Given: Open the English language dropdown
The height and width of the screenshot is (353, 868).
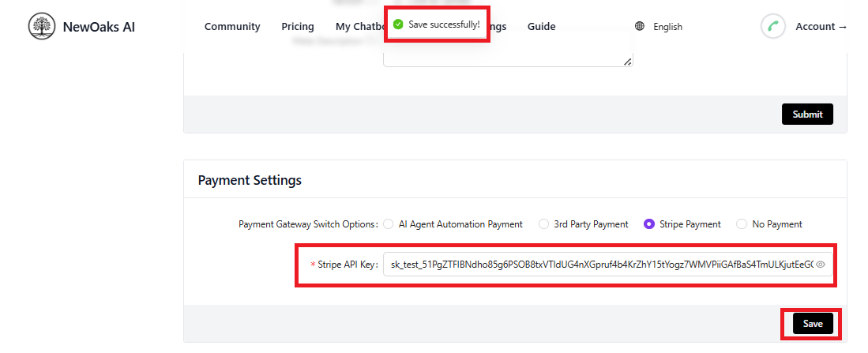Looking at the screenshot, I should (667, 27).
